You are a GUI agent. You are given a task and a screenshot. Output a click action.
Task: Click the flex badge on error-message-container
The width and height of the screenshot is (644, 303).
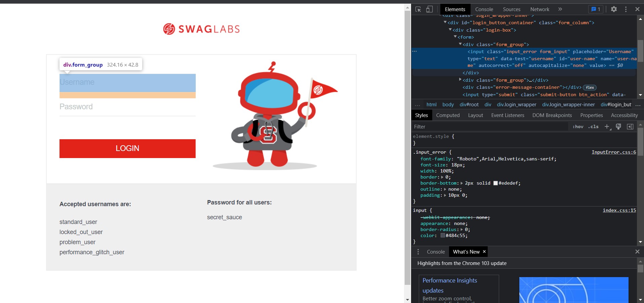(590, 87)
